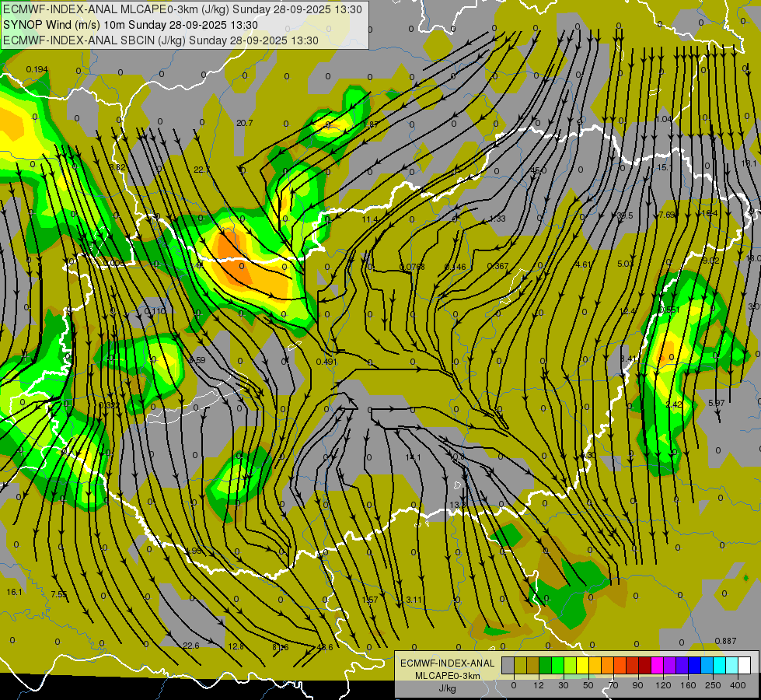Screen dimensions: 761x700
Task: Click the legend tick value 400
Action: pos(738,685)
